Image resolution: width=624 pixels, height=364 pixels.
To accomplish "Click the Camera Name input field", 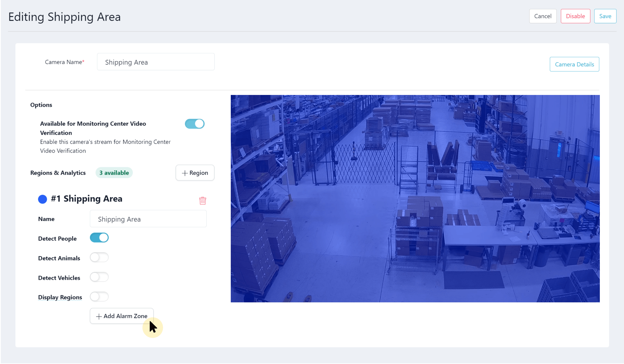I will point(156,62).
